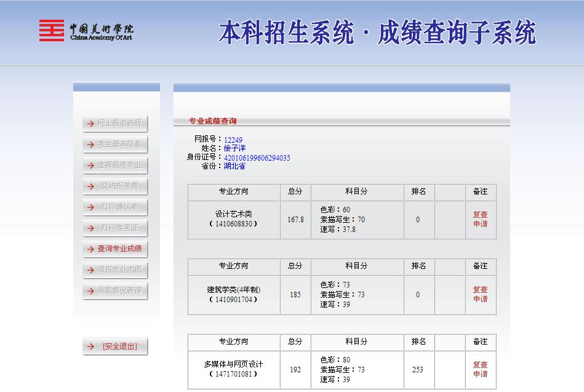This screenshot has height=392, width=584.
Task: Click the arrow icon beside 打印确认单
Action: [x=90, y=207]
